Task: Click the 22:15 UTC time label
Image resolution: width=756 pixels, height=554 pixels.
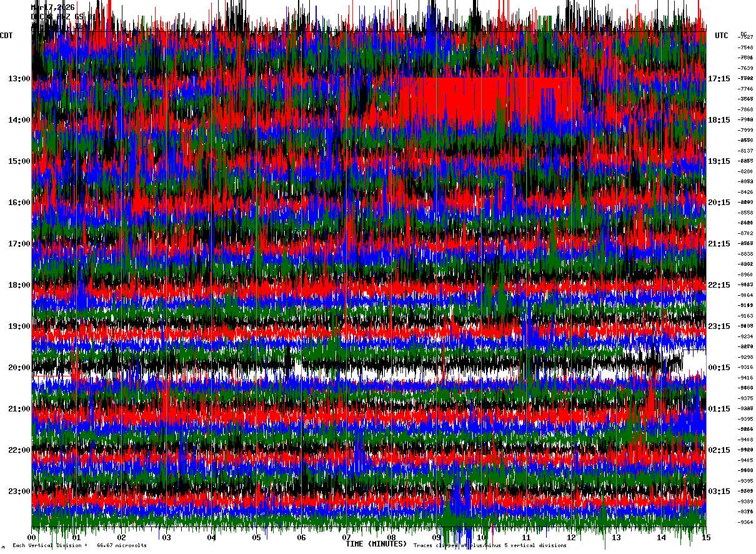Action: click(x=719, y=285)
